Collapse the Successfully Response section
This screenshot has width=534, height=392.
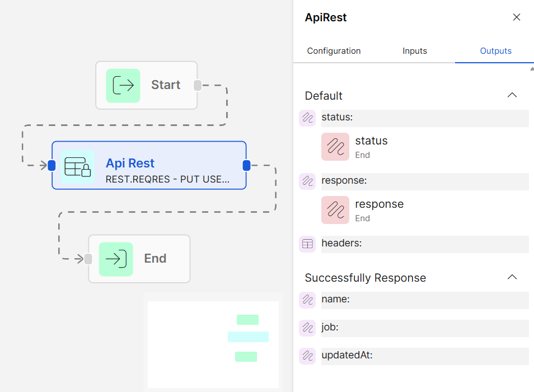point(512,277)
